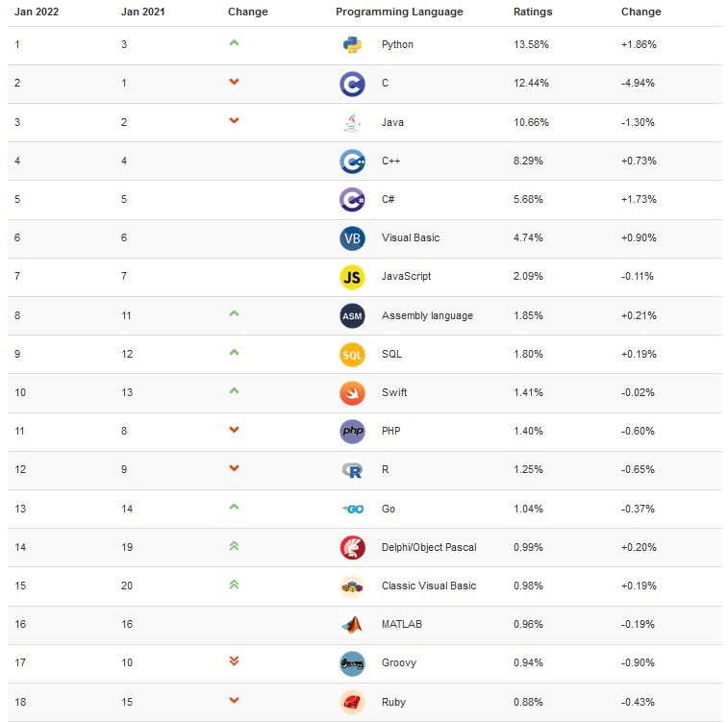Viewport: 728px width, 723px height.
Task: Click the Jan 2022 column header
Action: click(37, 12)
